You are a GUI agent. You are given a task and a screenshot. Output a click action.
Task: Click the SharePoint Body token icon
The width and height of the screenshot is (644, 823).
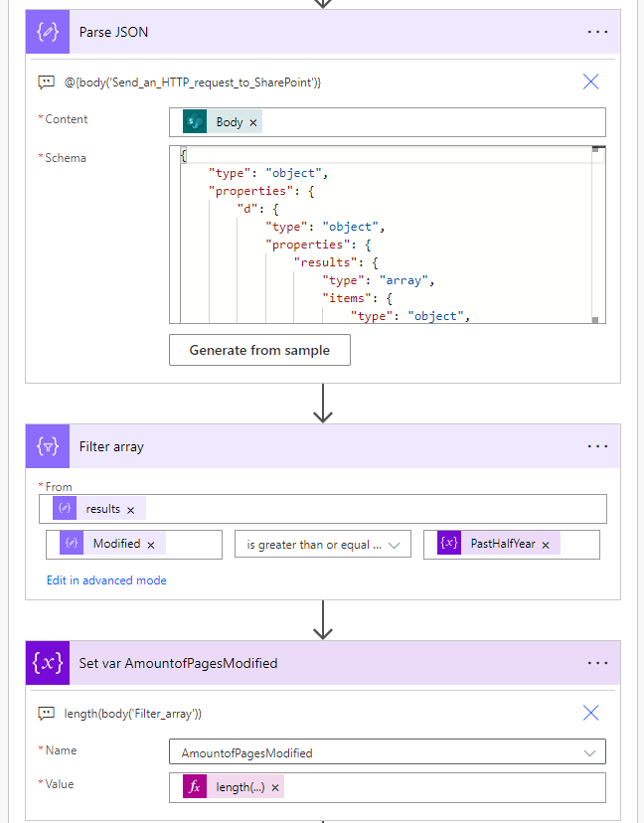click(195, 122)
